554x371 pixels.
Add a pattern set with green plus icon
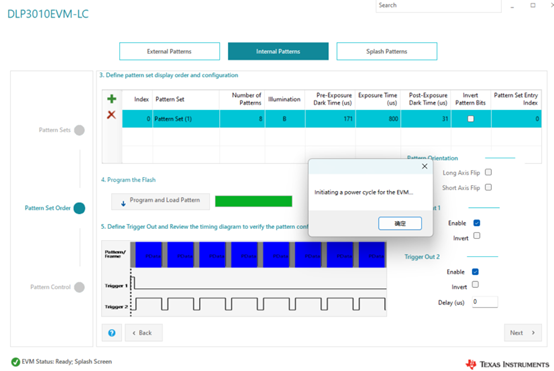click(112, 99)
